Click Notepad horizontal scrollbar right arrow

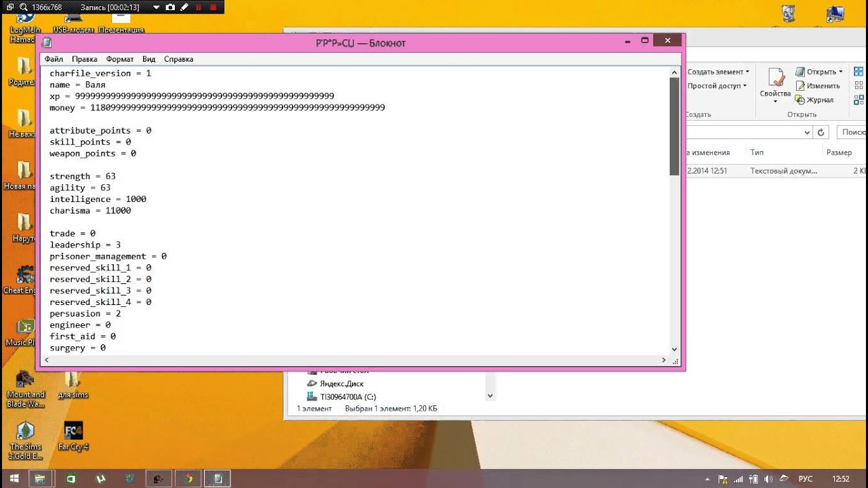664,360
